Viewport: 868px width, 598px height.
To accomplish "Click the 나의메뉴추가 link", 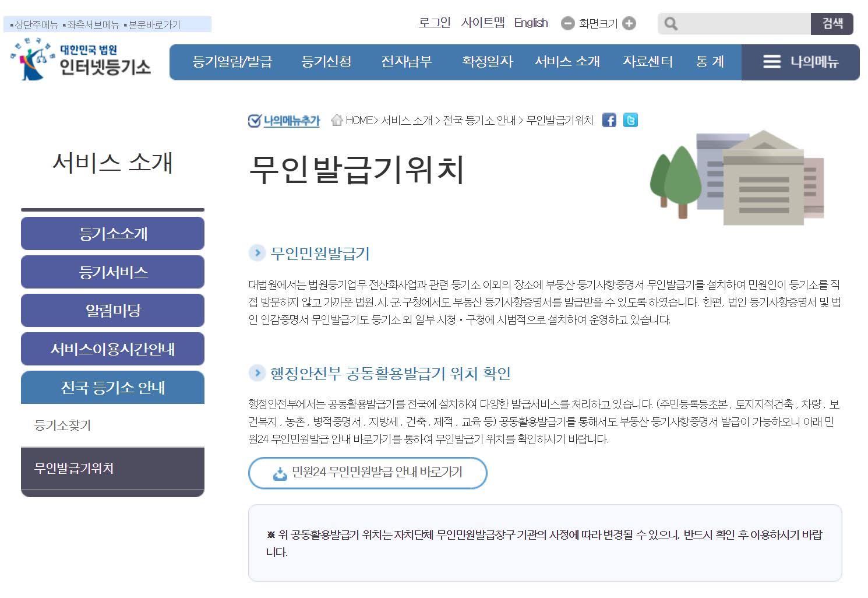I will pos(292,121).
